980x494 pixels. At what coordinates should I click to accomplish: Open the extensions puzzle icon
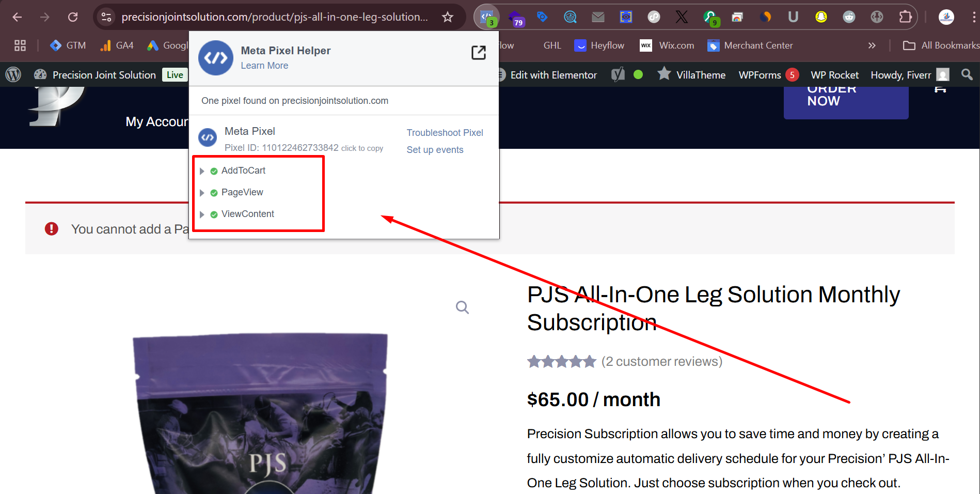click(905, 17)
